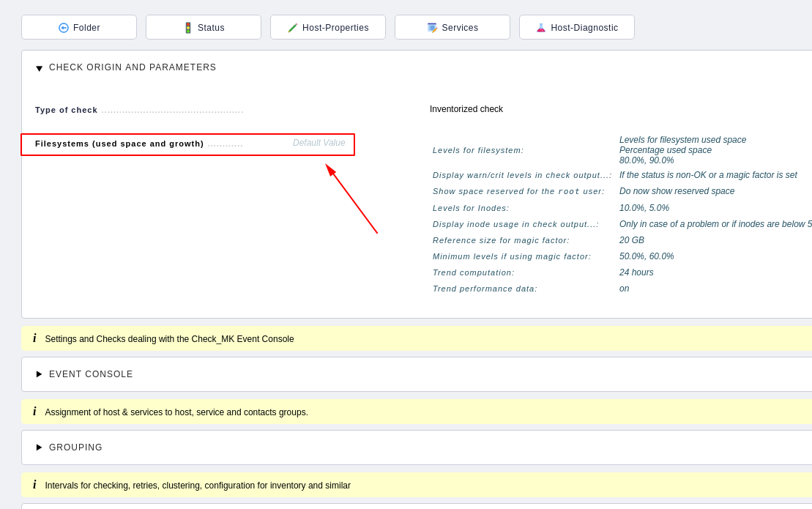Image resolution: width=812 pixels, height=509 pixels.
Task: Open the Filesystems (used space and growth) rule
Action: tap(119, 144)
